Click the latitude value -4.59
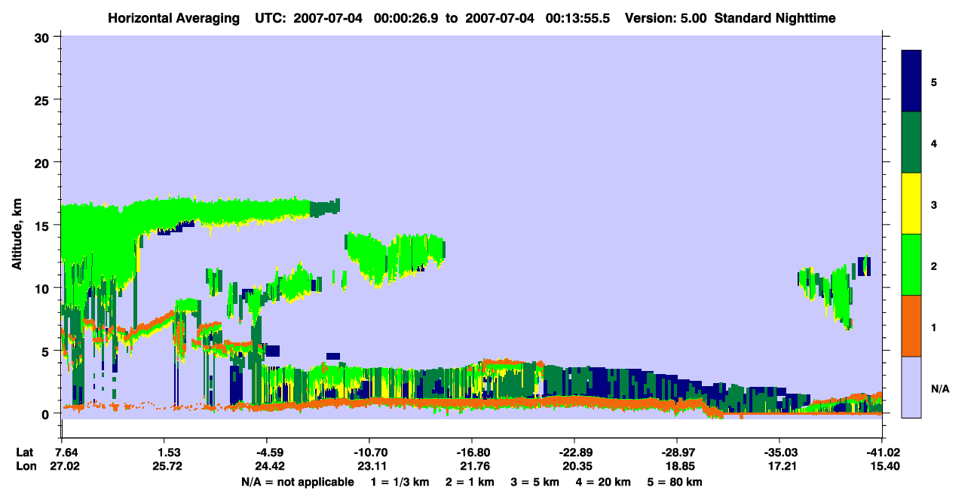This screenshot has height=503, width=980. [266, 452]
